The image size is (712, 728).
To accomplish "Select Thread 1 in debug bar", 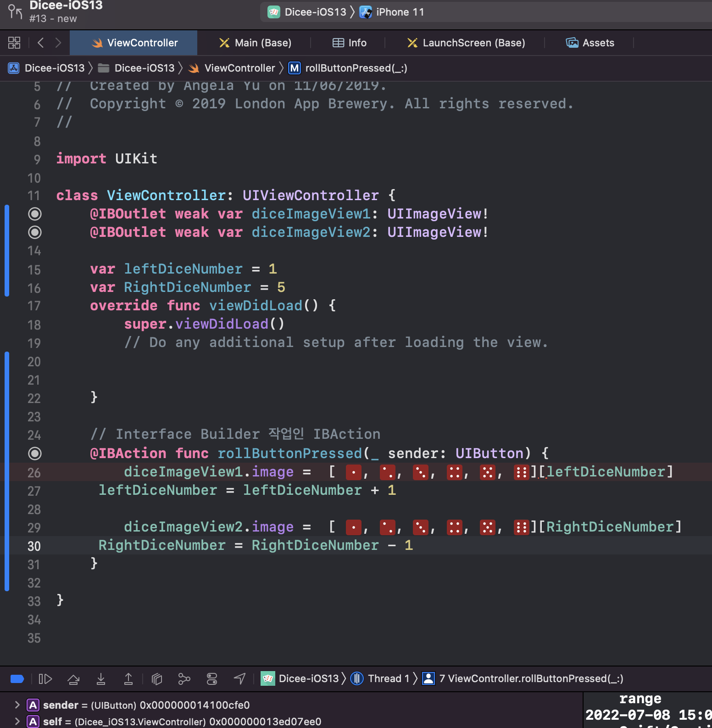I will click(380, 678).
